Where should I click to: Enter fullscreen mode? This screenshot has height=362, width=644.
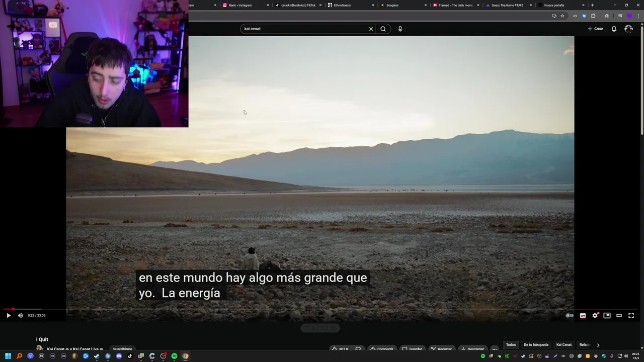631,315
